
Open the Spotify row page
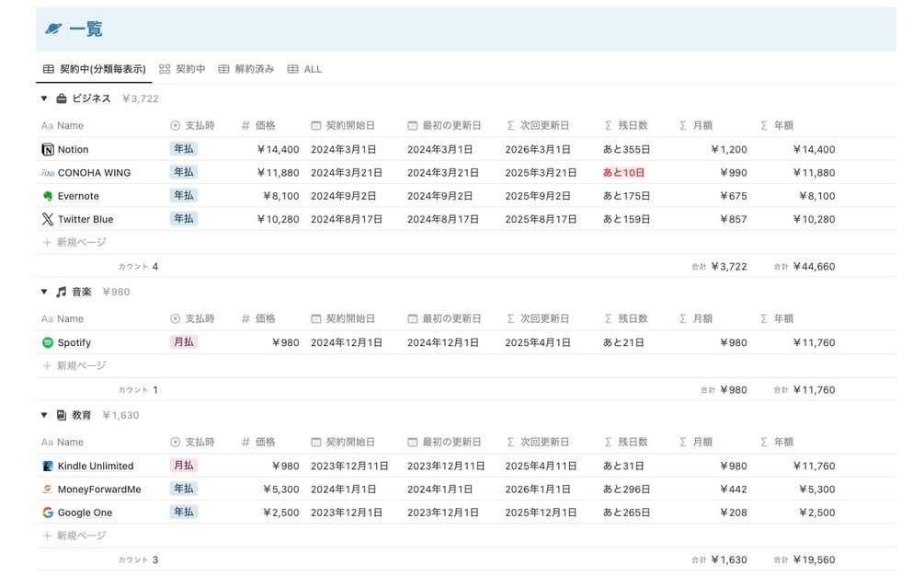tap(74, 342)
